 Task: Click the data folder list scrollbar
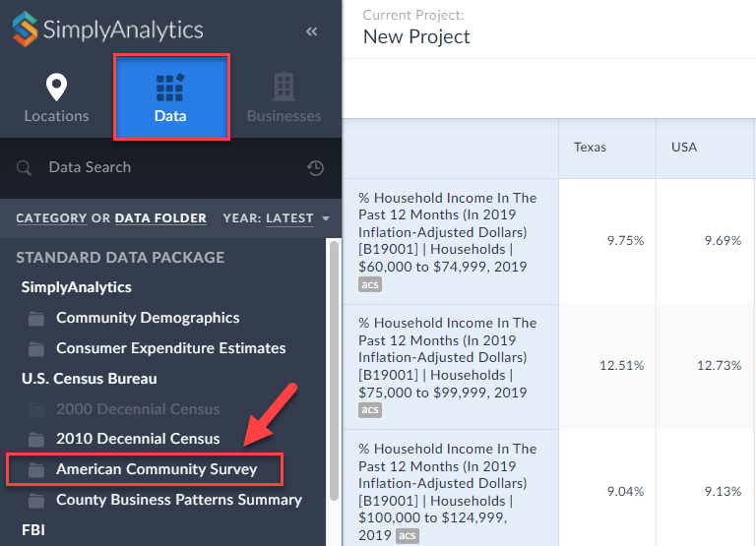(334, 371)
